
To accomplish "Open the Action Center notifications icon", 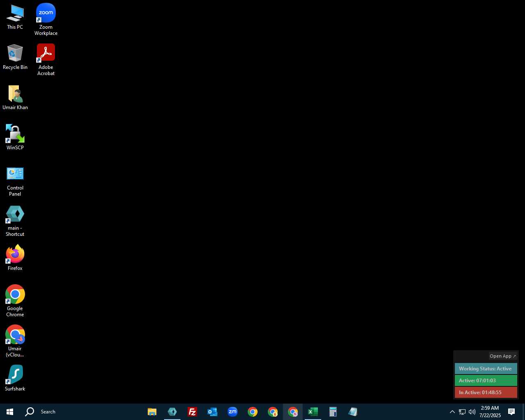I will [x=511, y=412].
